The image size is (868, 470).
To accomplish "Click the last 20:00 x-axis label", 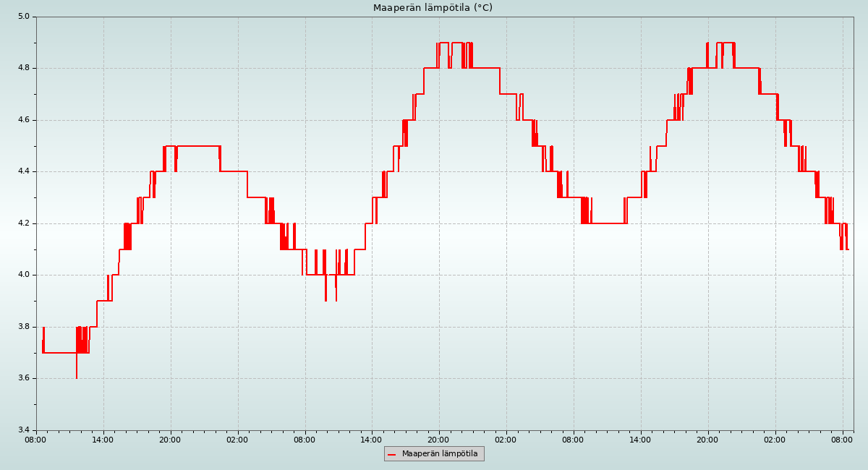I will (x=708, y=439).
